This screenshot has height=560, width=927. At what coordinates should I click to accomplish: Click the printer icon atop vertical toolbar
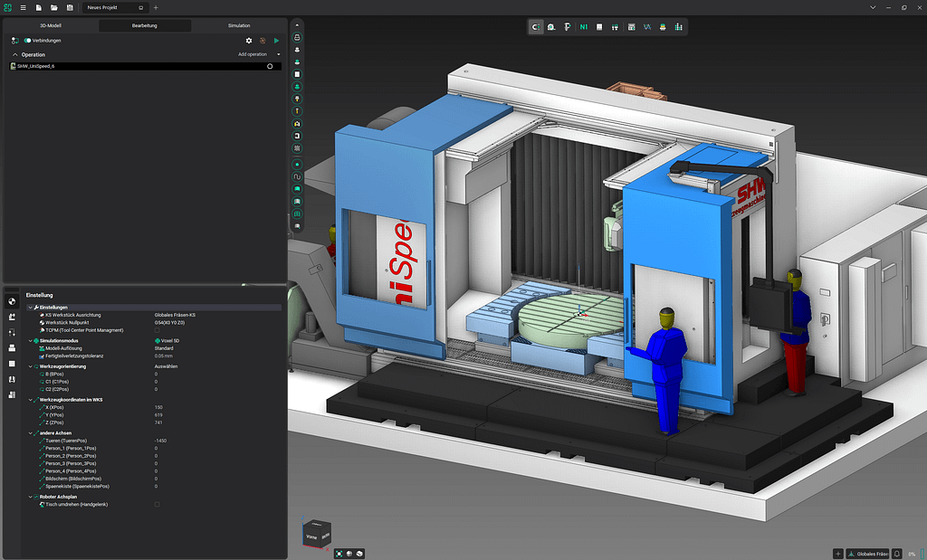(297, 37)
